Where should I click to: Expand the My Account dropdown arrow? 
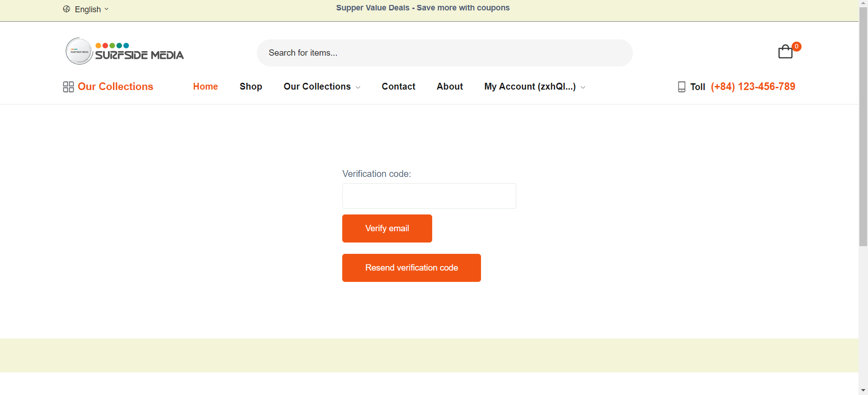coord(583,87)
